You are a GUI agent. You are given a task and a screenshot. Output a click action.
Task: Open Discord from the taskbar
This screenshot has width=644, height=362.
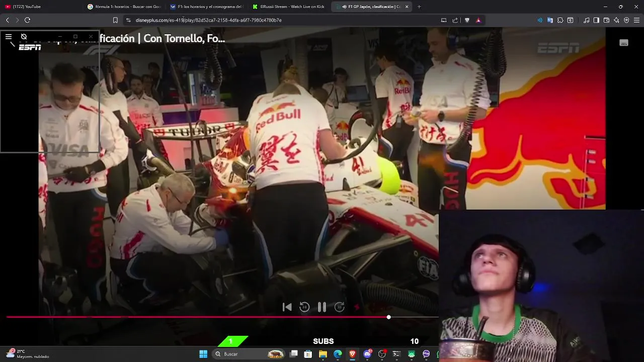tap(367, 354)
